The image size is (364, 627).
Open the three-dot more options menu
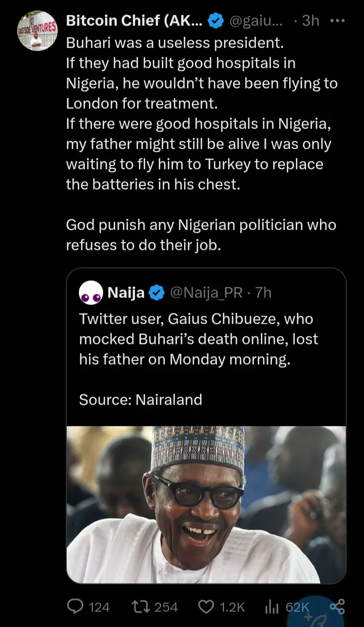click(337, 21)
